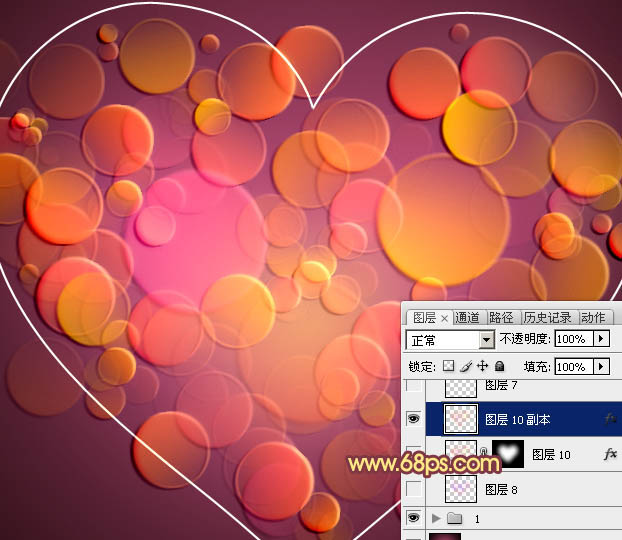Toggle lock position move icon
This screenshot has height=540, width=622.
[482, 366]
